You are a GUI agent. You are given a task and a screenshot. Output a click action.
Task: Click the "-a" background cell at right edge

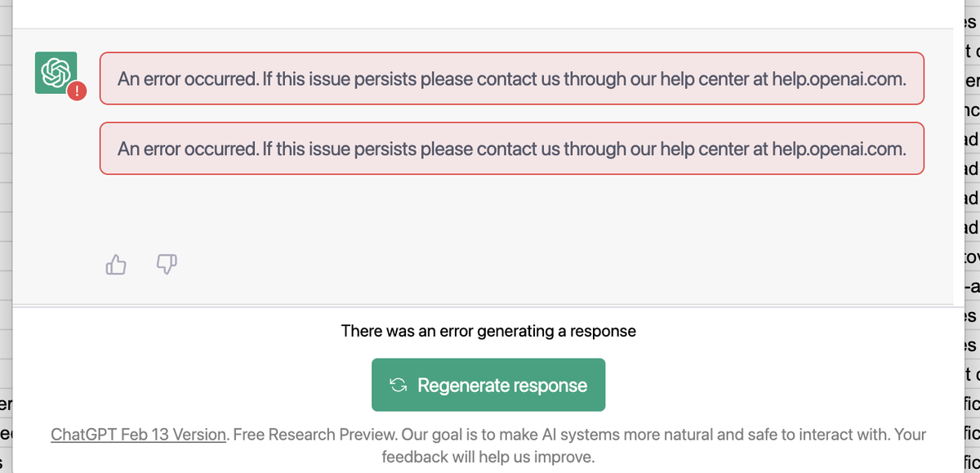[x=971, y=286]
